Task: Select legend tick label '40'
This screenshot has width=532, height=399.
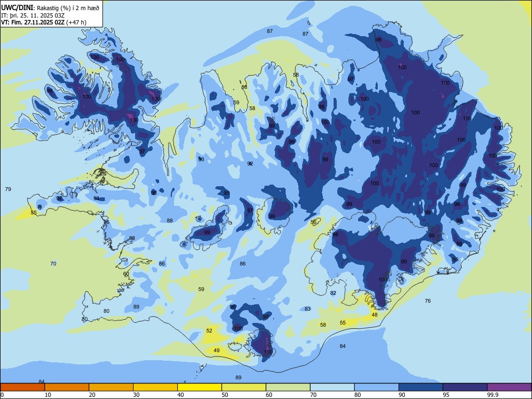Action: pos(181,395)
